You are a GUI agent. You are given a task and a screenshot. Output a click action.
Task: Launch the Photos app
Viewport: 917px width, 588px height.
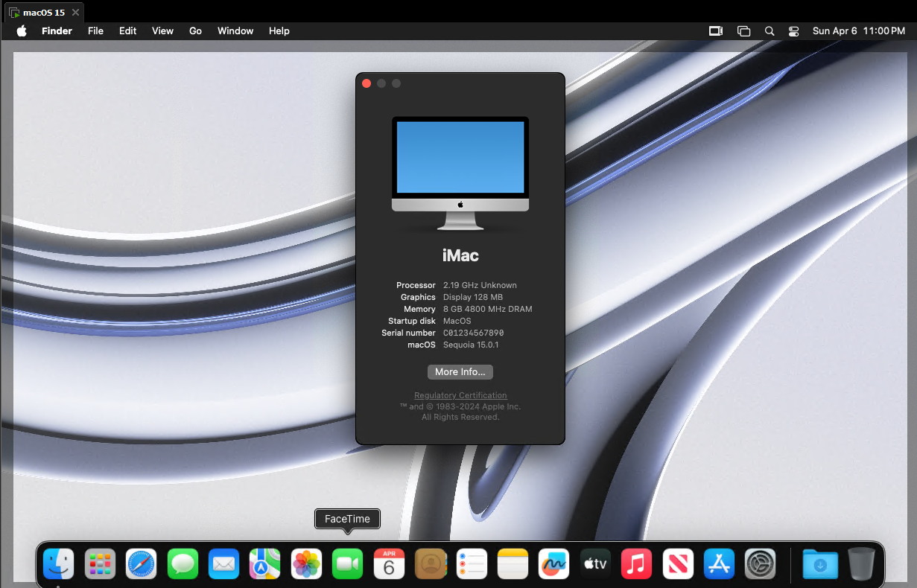[x=306, y=564]
